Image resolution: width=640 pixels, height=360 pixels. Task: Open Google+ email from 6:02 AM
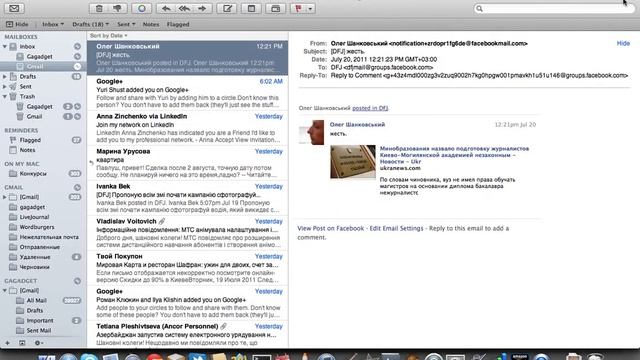click(x=188, y=93)
